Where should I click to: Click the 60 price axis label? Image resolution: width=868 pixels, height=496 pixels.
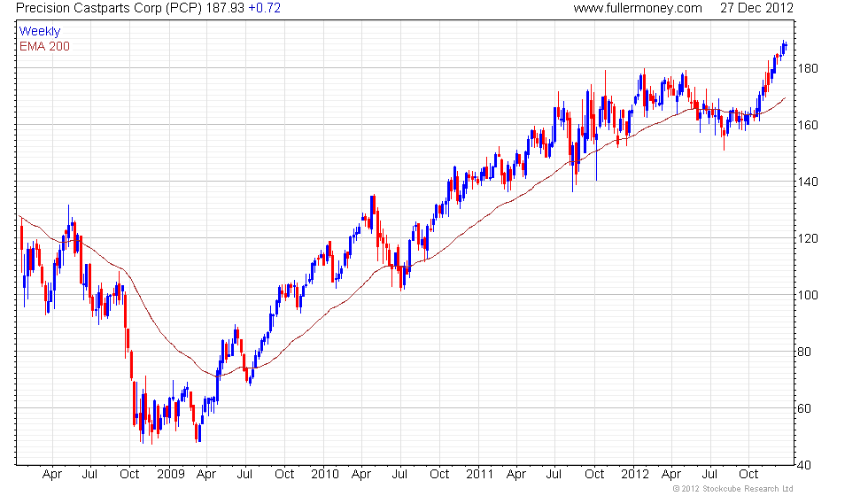click(x=804, y=408)
